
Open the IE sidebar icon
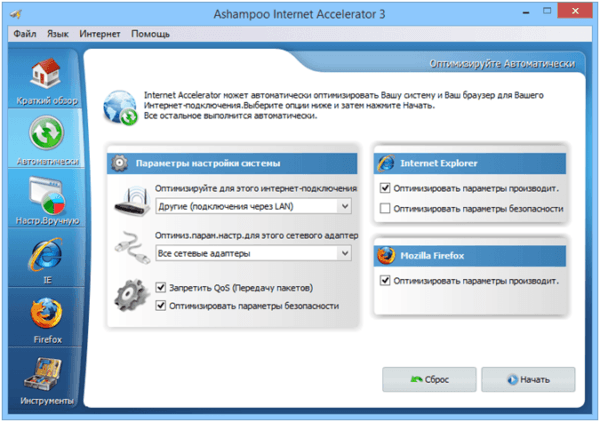46,254
